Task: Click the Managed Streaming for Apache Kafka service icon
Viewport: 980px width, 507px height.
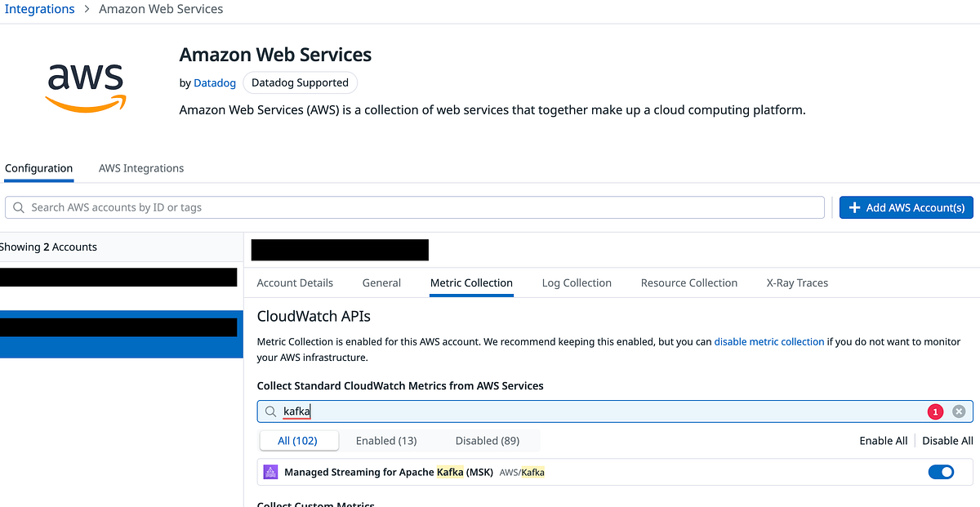Action: (x=270, y=472)
